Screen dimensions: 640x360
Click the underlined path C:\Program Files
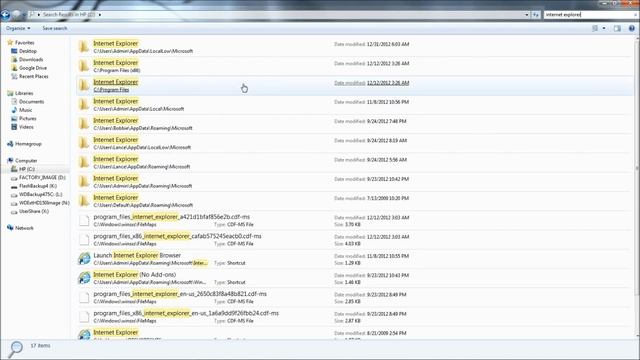tap(111, 90)
